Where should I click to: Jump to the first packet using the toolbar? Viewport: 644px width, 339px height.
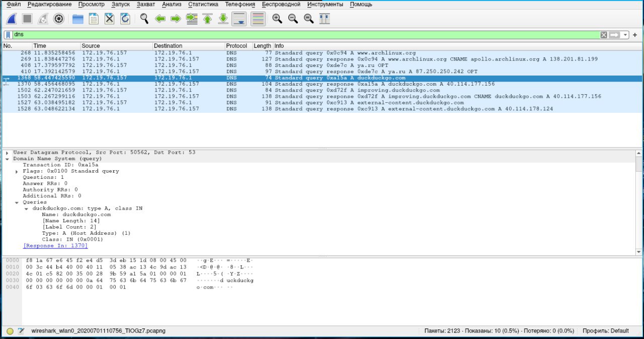click(x=207, y=19)
